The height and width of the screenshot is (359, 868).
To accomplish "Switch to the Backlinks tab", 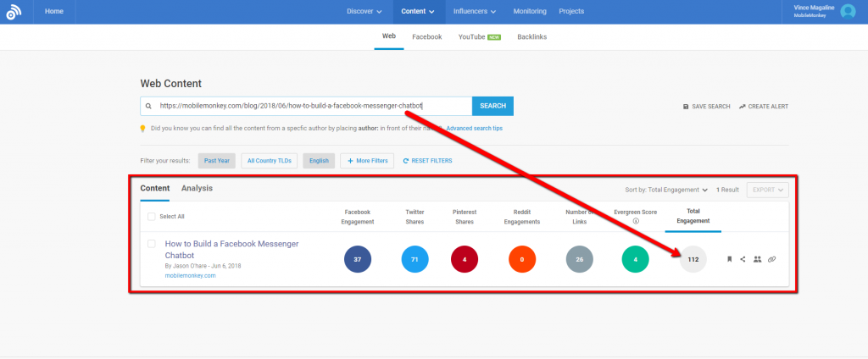I will [532, 37].
